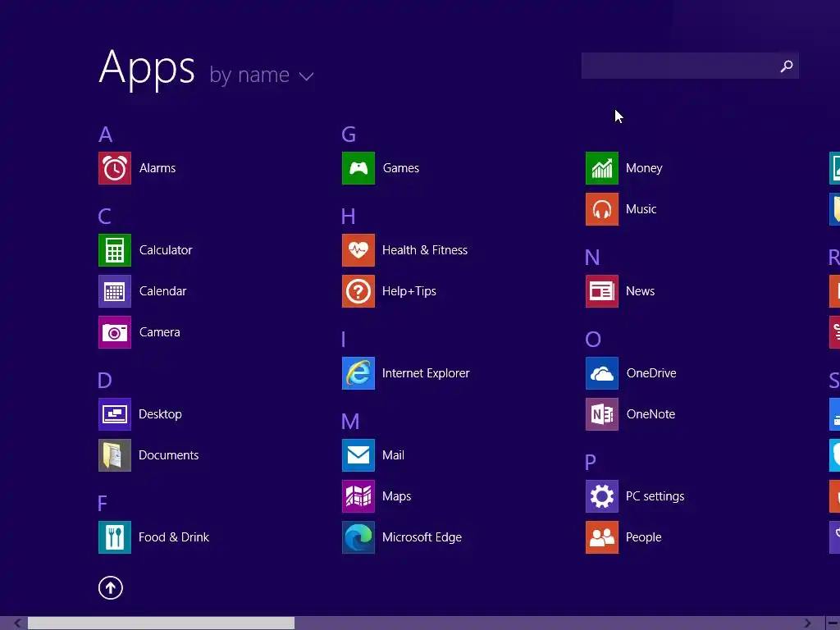
Task: Launch Internet Explorer icon
Action: click(358, 373)
